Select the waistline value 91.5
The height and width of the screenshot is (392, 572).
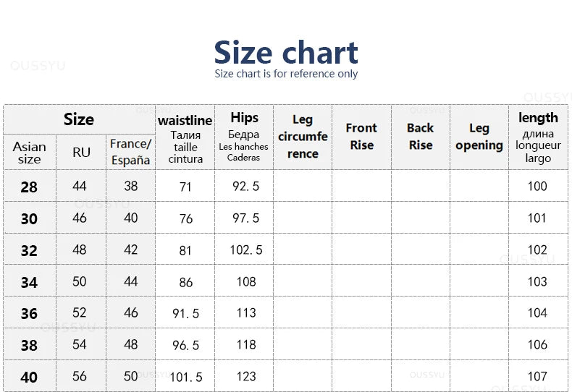click(185, 314)
